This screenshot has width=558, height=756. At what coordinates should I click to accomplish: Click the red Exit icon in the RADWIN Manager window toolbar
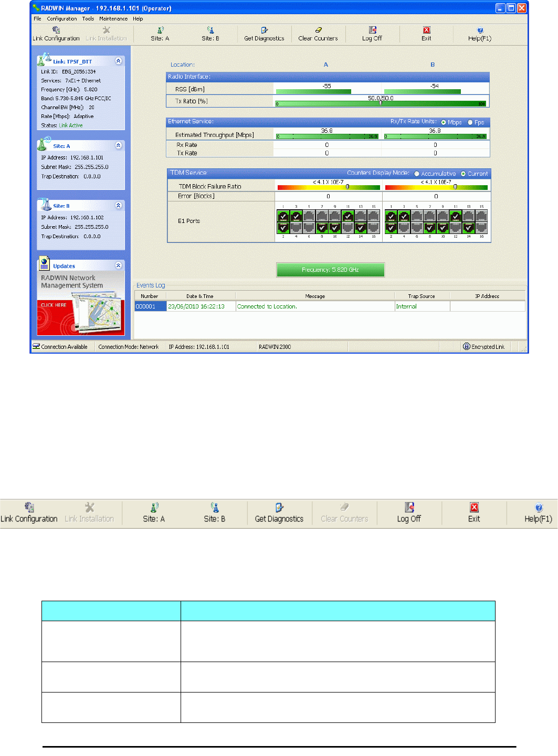pos(427,30)
